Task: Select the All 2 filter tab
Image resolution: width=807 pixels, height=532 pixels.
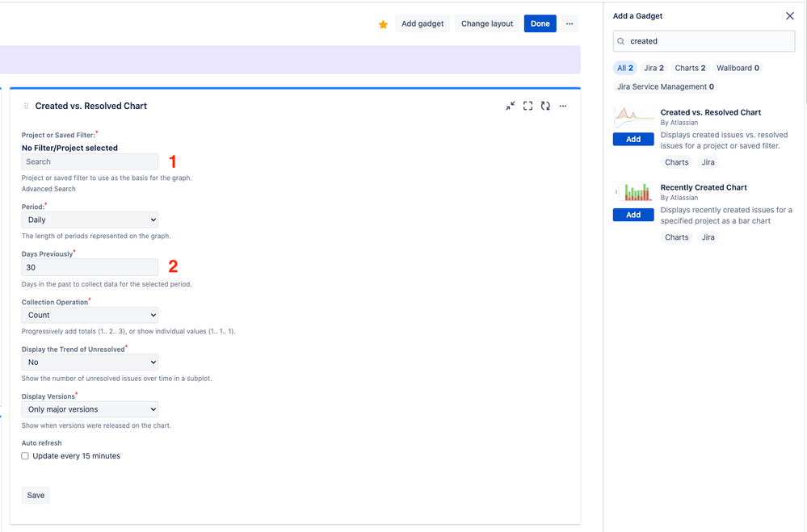Action: [x=625, y=68]
